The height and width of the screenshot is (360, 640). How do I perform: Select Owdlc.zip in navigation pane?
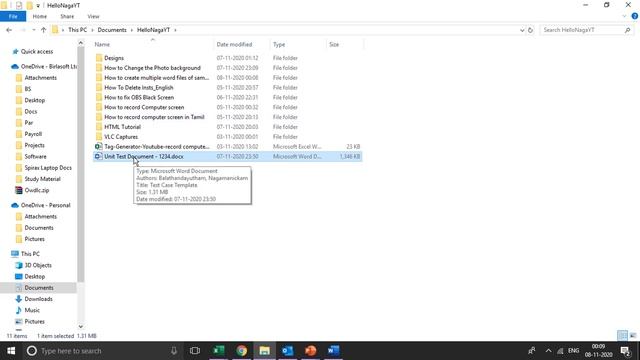pos(36,190)
